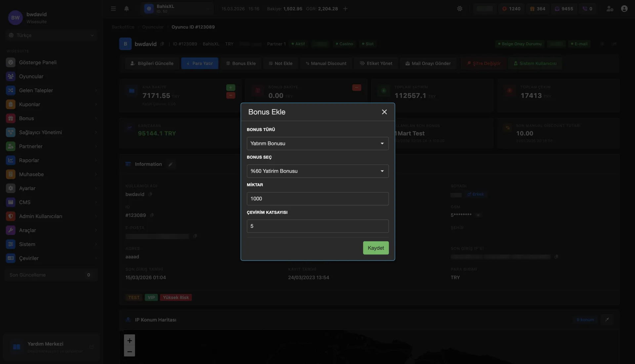Click the red minus icon on Bonus Bakiye
The image size is (635, 364).
click(357, 88)
